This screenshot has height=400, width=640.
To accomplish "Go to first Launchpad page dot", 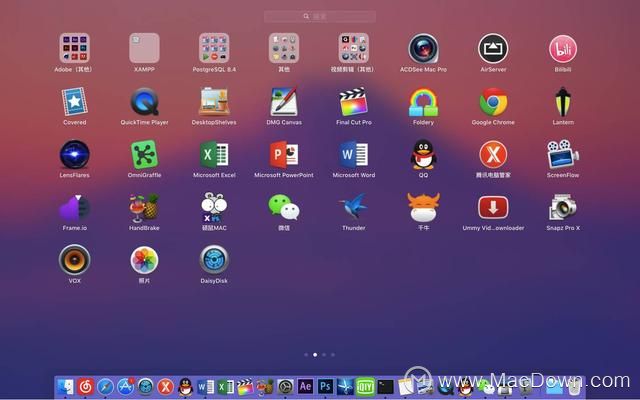I will (x=306, y=355).
